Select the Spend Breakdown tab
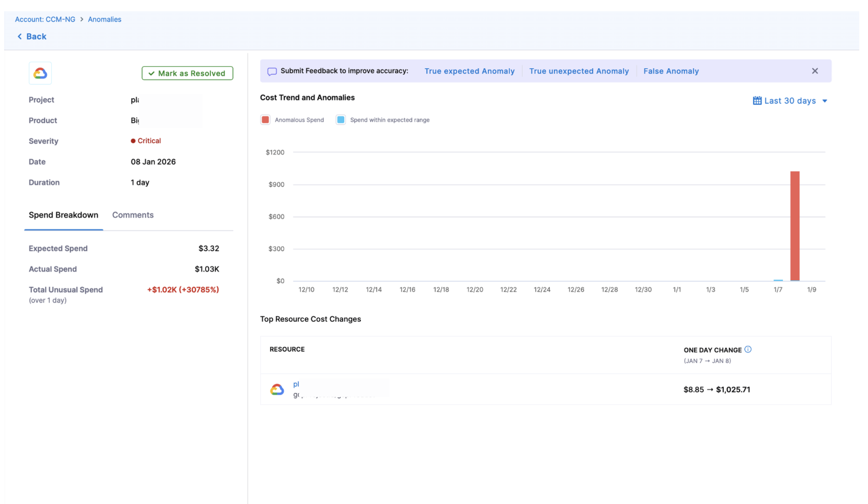This screenshot has height=504, width=868. tap(63, 215)
